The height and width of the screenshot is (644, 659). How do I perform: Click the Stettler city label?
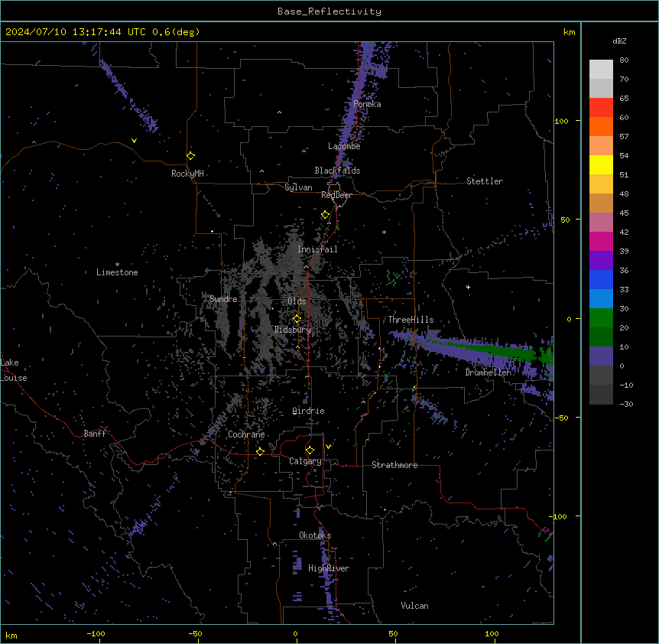pyautogui.click(x=485, y=181)
